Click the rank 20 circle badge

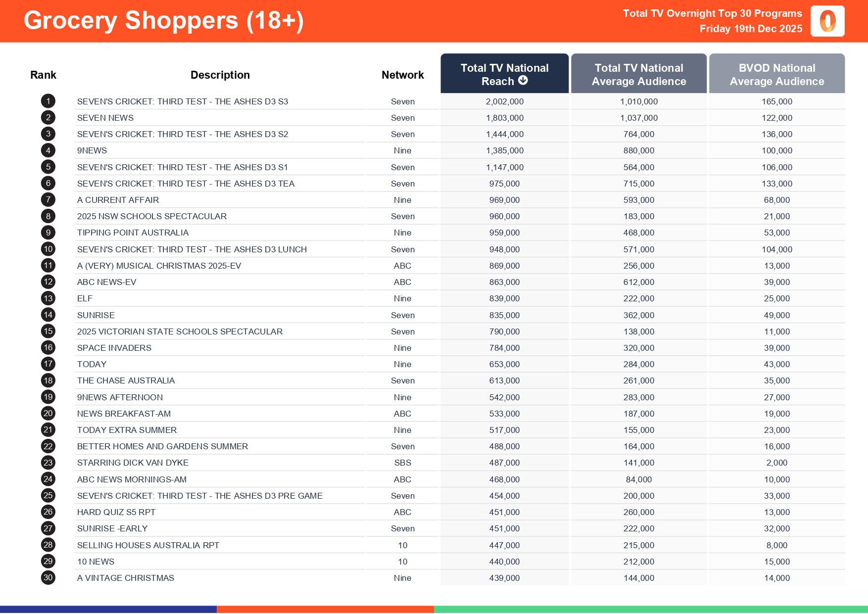pyautogui.click(x=48, y=414)
